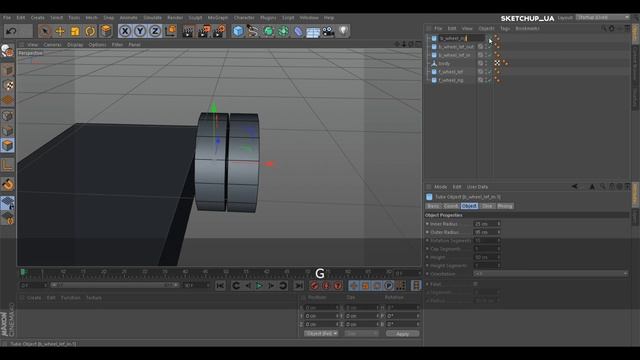Toggle the Enable Snap magnet icon

pyautogui.click(x=7, y=184)
